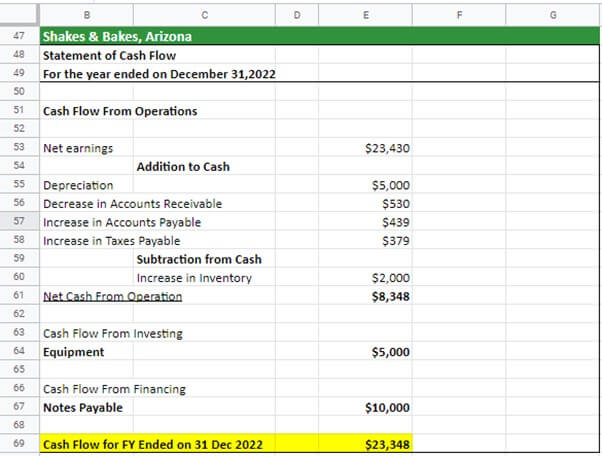Select column C header
The image size is (602, 456).
[x=204, y=15]
